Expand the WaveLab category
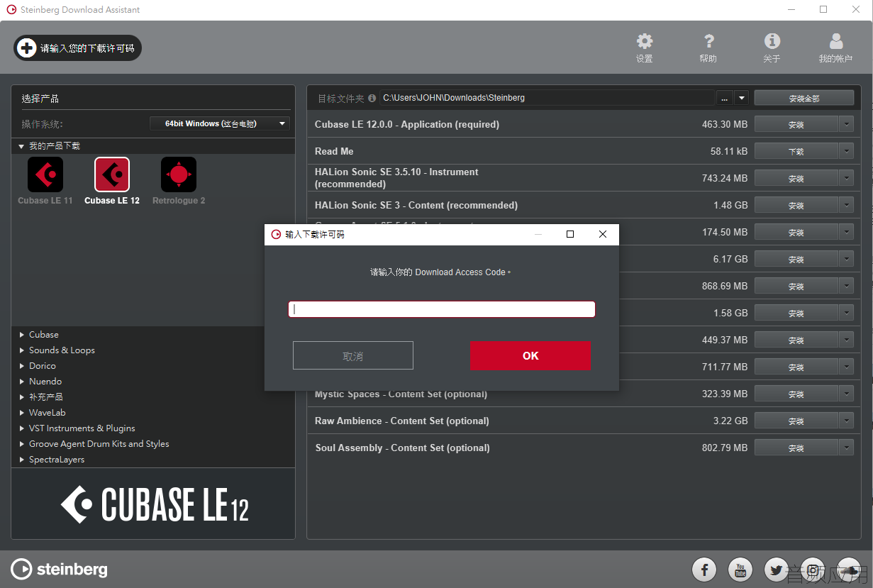873x588 pixels. (x=22, y=413)
